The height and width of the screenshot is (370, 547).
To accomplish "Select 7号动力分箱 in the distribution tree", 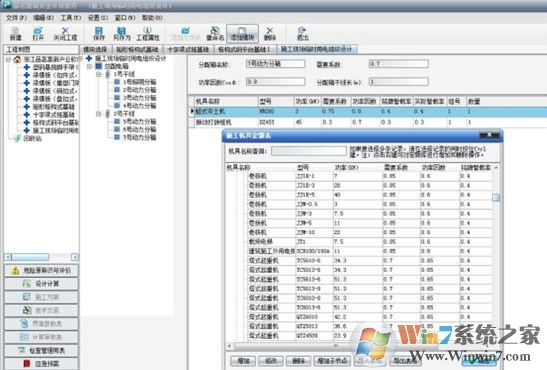I will [x=139, y=137].
